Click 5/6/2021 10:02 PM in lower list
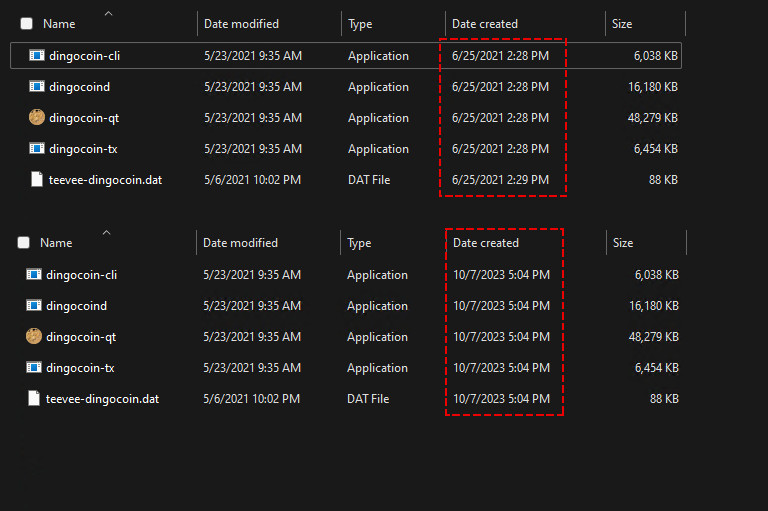768x511 pixels. (251, 399)
